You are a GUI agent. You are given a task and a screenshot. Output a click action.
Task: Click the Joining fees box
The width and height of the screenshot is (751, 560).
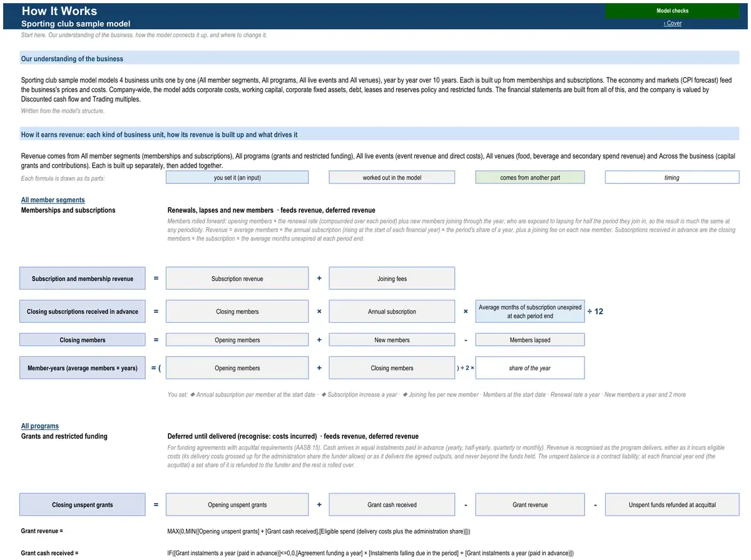click(x=392, y=279)
